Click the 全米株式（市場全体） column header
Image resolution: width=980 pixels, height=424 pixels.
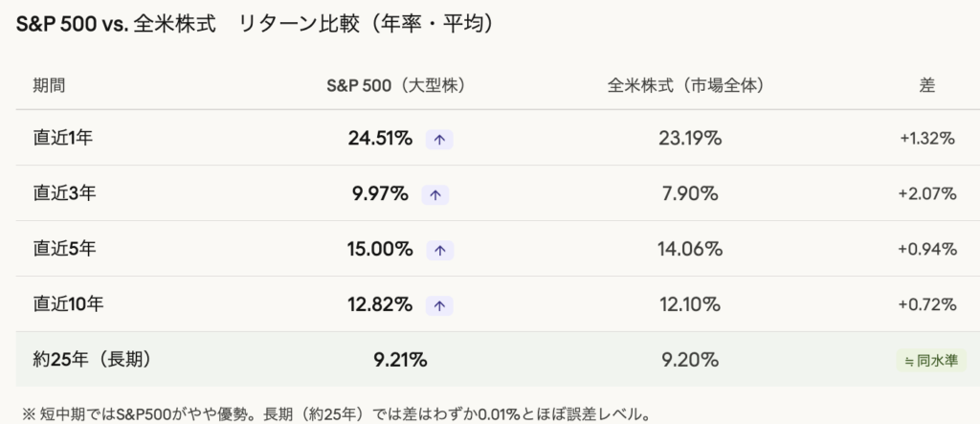pyautogui.click(x=688, y=84)
